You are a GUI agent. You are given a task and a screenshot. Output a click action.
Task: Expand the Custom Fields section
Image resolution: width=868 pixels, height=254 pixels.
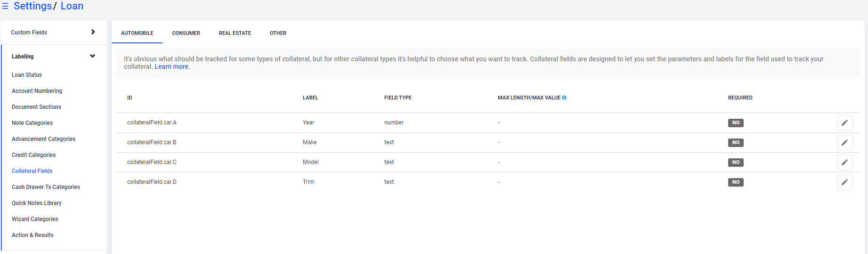(x=54, y=33)
